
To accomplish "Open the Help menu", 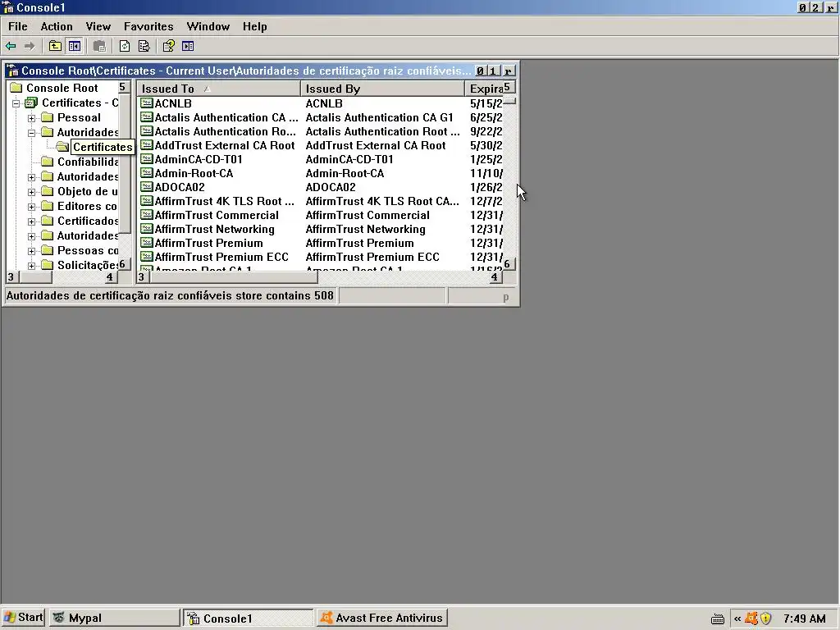I will [254, 26].
